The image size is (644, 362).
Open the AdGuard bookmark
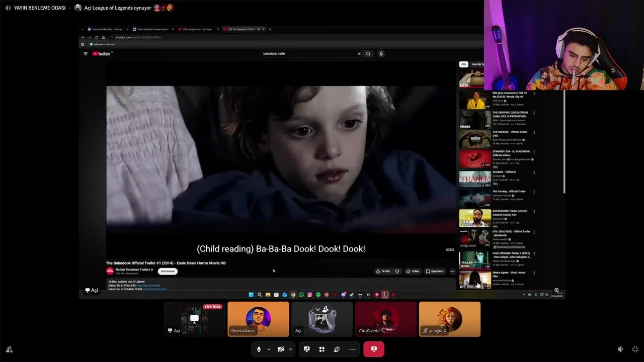[x=103, y=44]
